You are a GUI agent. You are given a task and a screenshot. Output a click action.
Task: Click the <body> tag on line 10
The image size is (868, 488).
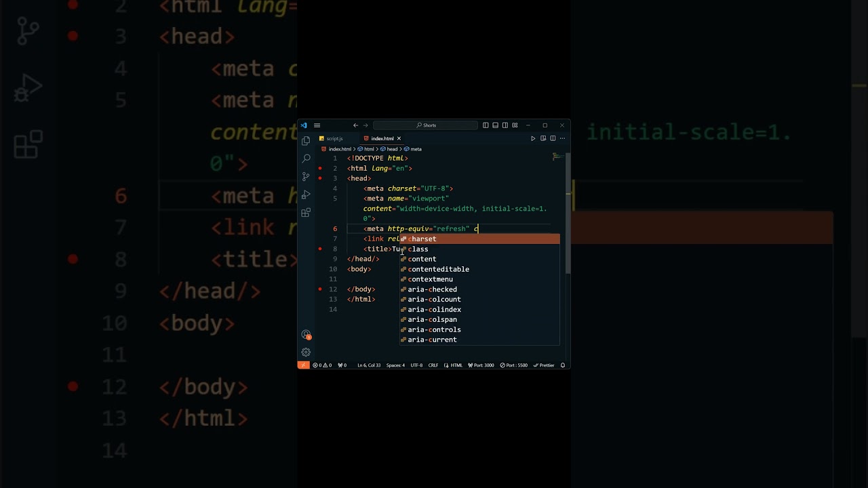tap(359, 269)
